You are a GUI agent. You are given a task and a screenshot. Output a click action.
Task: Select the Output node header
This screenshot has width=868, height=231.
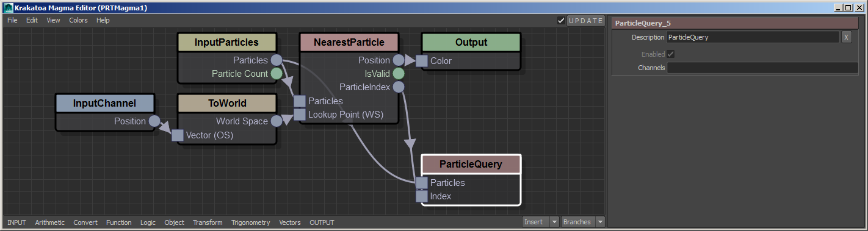coord(471,43)
